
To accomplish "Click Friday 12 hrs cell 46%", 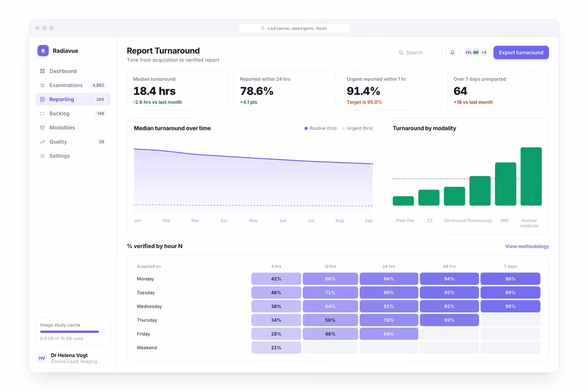I will pos(330,334).
